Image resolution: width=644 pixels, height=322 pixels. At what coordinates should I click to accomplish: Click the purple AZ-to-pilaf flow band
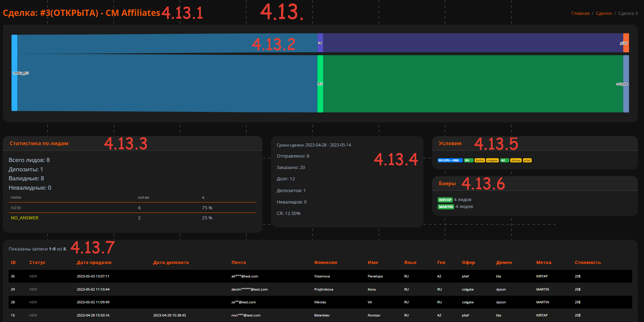[x=473, y=43]
